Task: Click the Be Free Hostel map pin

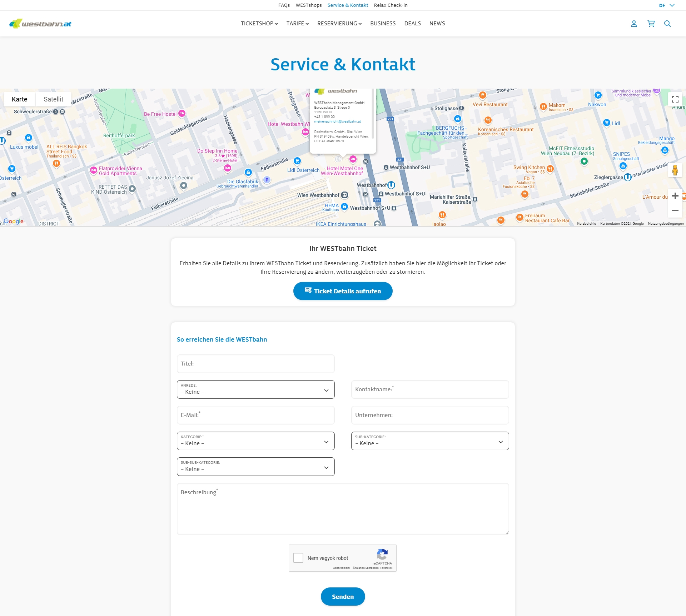Action: (182, 113)
